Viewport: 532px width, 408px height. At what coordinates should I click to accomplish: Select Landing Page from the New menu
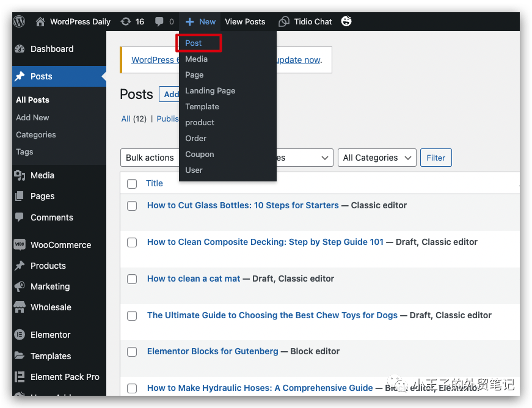click(x=210, y=91)
